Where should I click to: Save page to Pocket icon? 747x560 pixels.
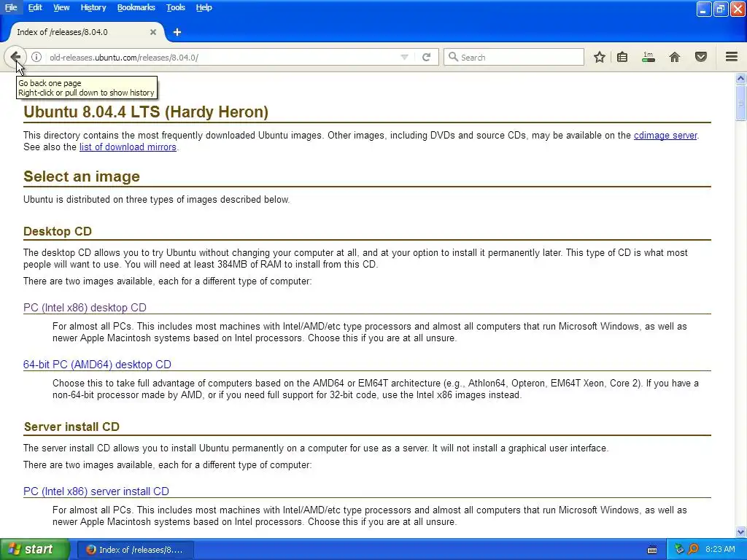click(x=701, y=57)
